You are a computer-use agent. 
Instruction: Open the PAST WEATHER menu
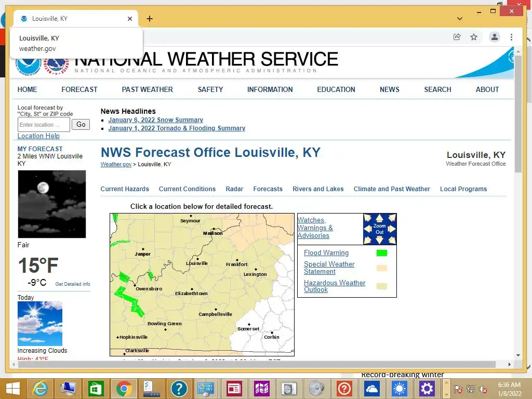147,89
